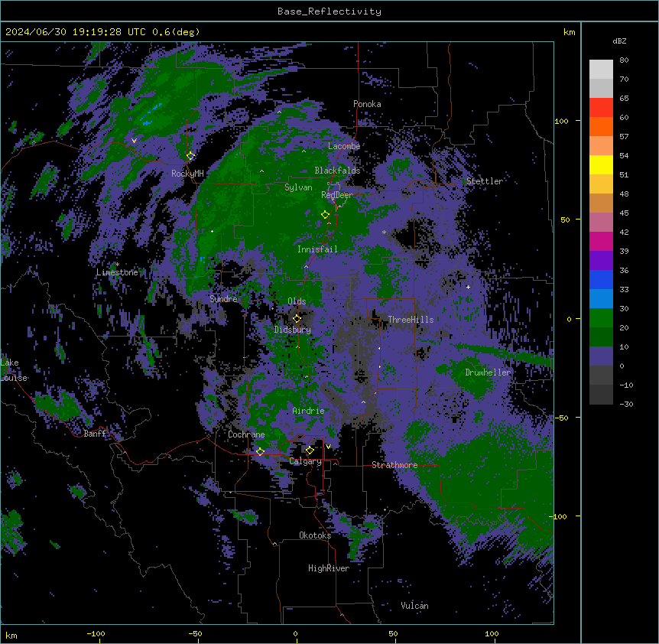The image size is (659, 644).
Task: Click the yellow diamond marker below RedDeer
Action: [x=326, y=215]
